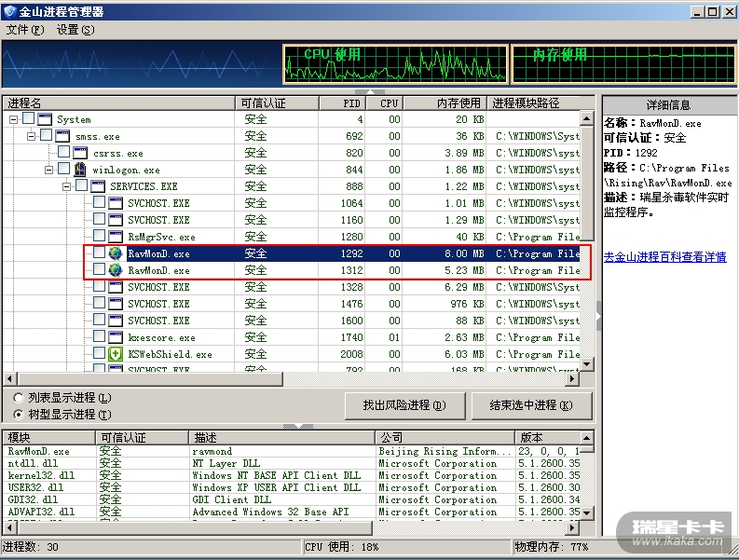Click the winlogon.exe process icon
Viewport: 739px width, 560px height.
(80, 170)
